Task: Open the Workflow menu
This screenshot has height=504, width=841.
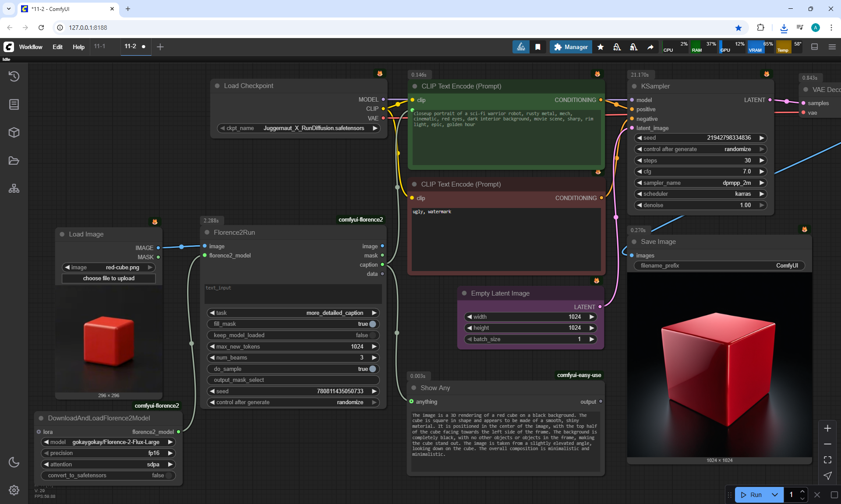Action: tap(31, 47)
